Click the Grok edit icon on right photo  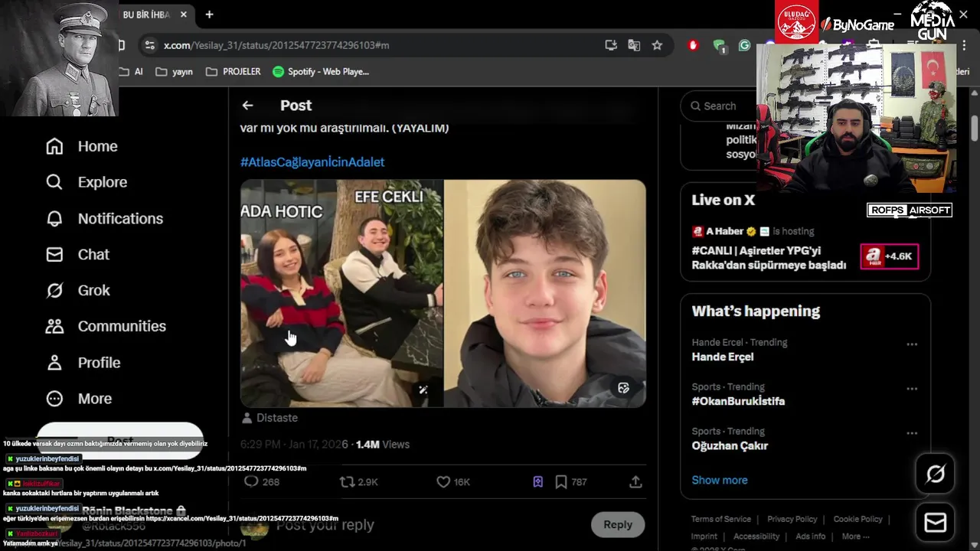pos(623,388)
